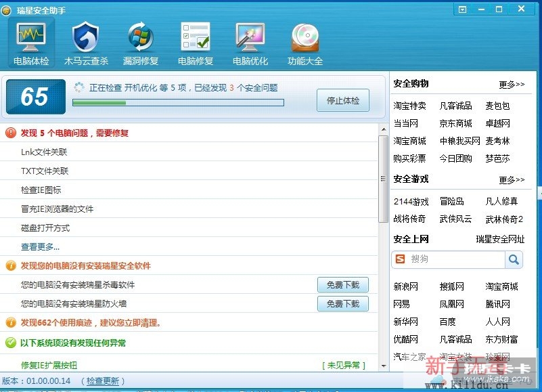
Task: Open the 淘宝特卖 shopping link
Action: 409,106
